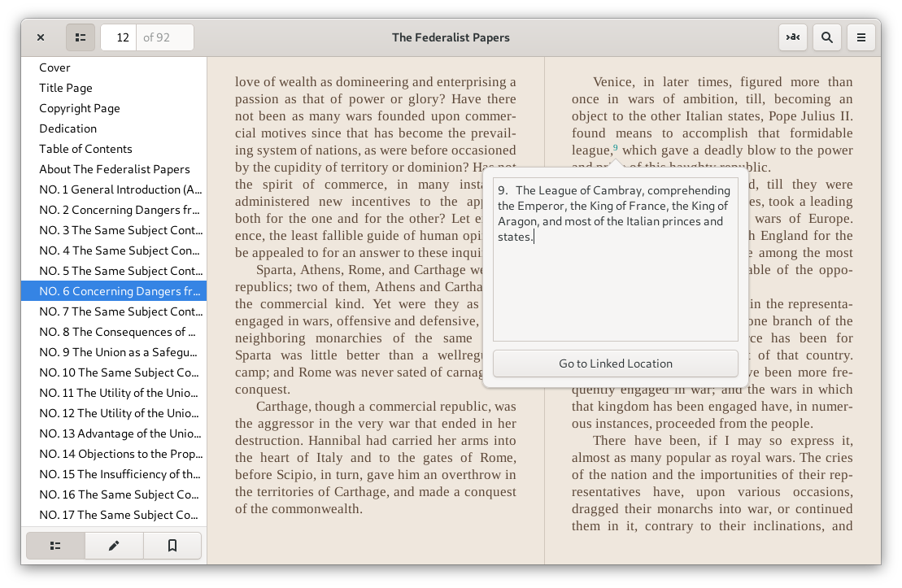Toggle the sidebar panel button in header
Image resolution: width=902 pixels, height=588 pixels.
pyautogui.click(x=81, y=37)
